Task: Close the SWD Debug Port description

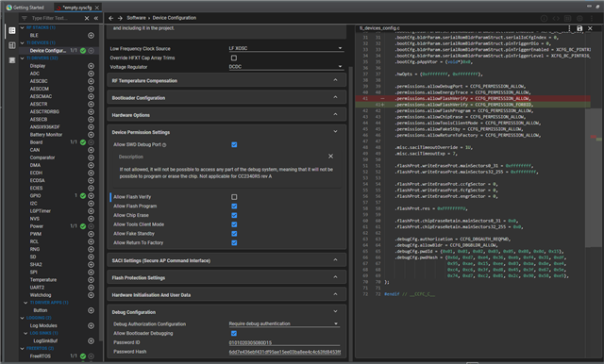Action: pyautogui.click(x=330, y=157)
